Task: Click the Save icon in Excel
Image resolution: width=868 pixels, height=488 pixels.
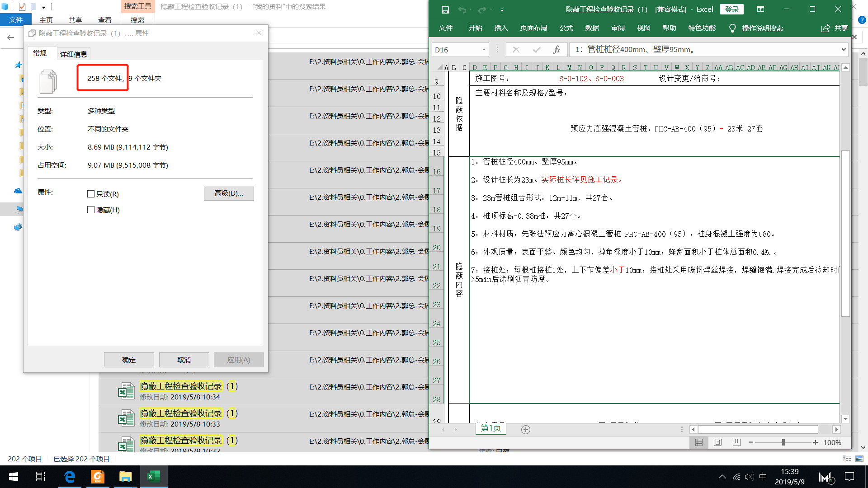Action: click(x=445, y=9)
